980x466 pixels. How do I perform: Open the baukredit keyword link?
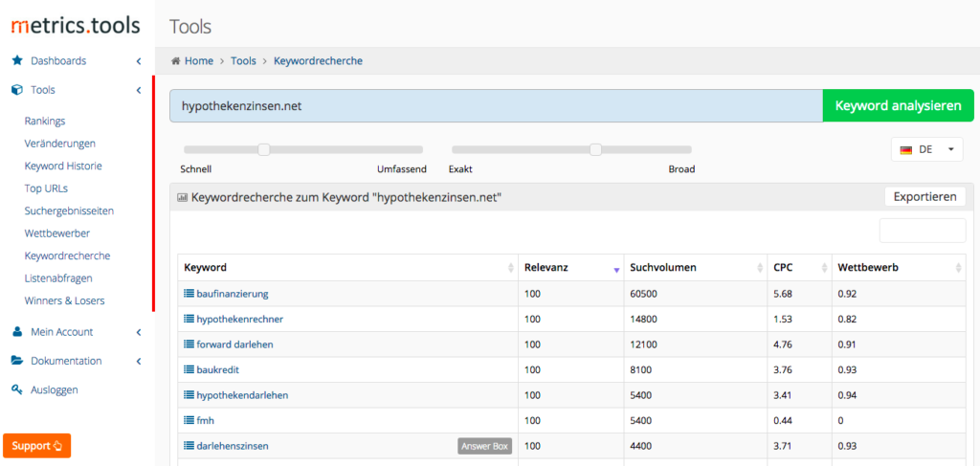click(x=217, y=369)
